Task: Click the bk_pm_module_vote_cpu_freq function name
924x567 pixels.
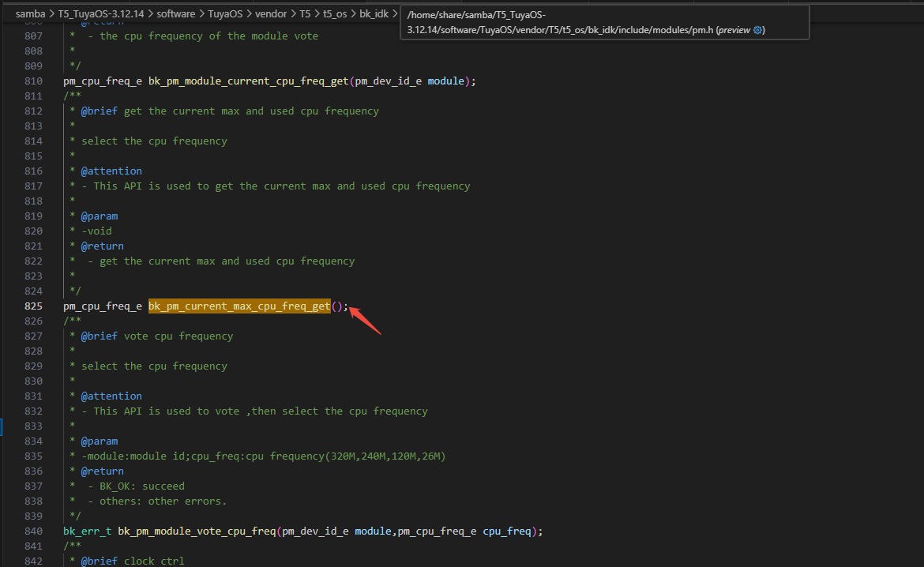Action: pos(197,531)
